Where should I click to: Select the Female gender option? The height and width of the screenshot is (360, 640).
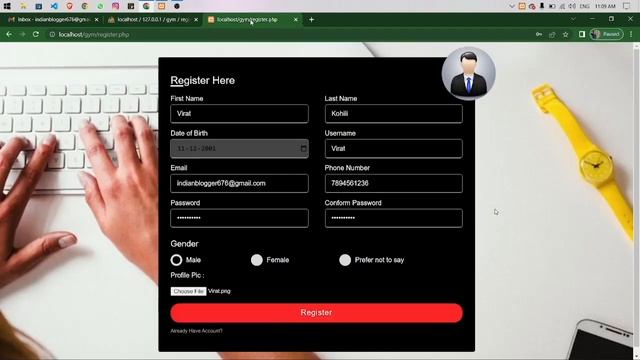[257, 260]
